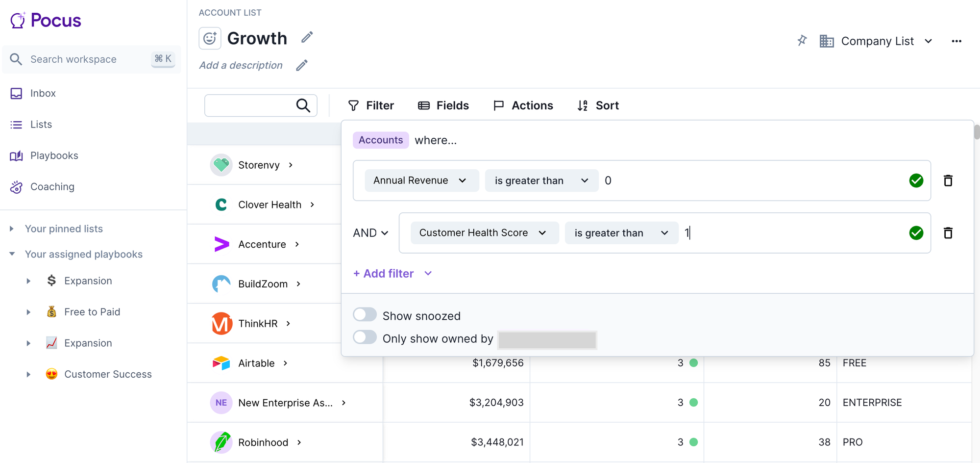Change the AND condition dropdown
Screen dimensions: 980x463
371,233
